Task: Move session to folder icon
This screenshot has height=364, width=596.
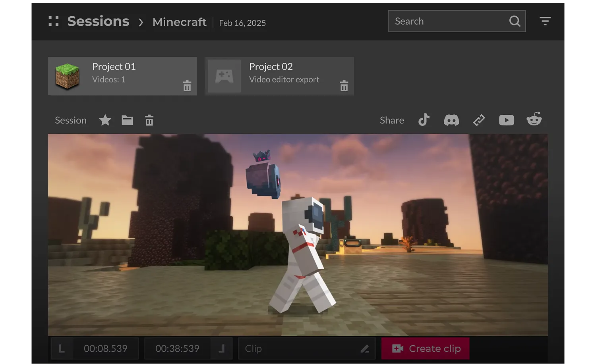Action: point(127,120)
